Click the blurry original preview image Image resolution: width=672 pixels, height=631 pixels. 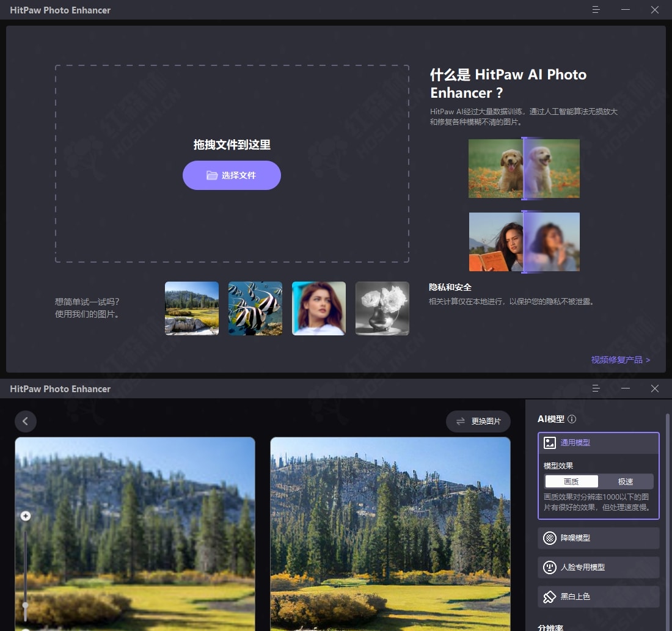click(135, 534)
